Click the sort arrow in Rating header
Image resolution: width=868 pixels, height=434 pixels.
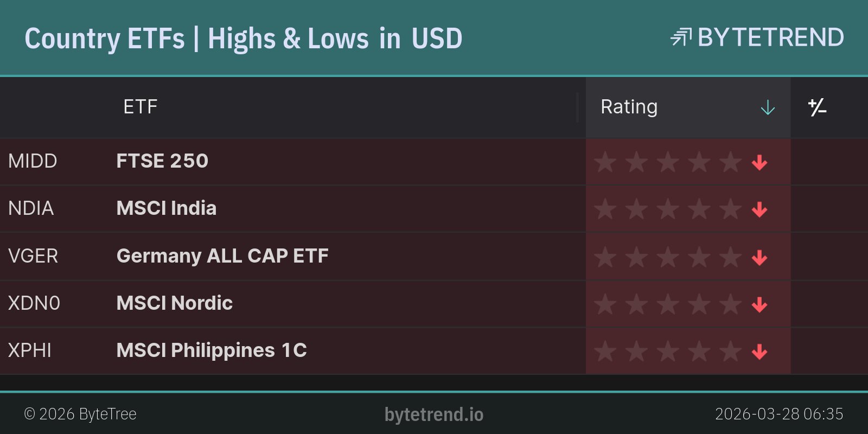coord(768,107)
